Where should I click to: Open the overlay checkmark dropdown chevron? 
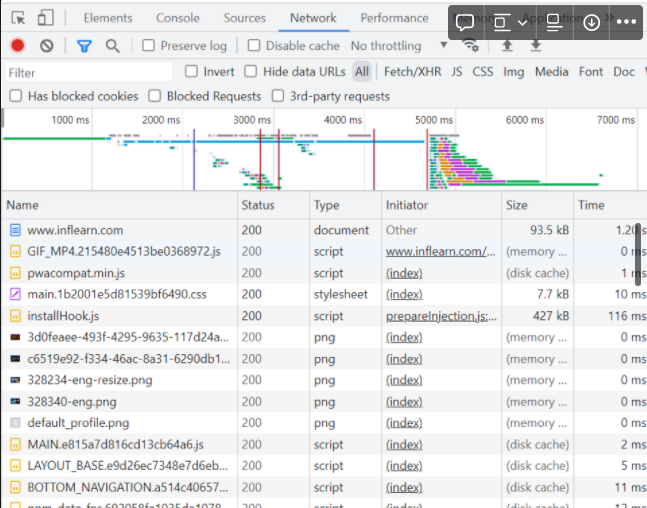(x=523, y=22)
